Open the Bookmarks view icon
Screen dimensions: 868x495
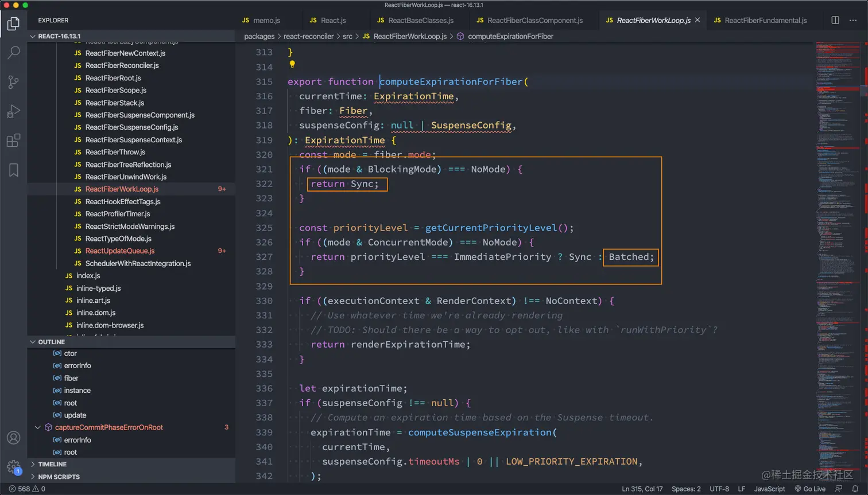coord(13,170)
